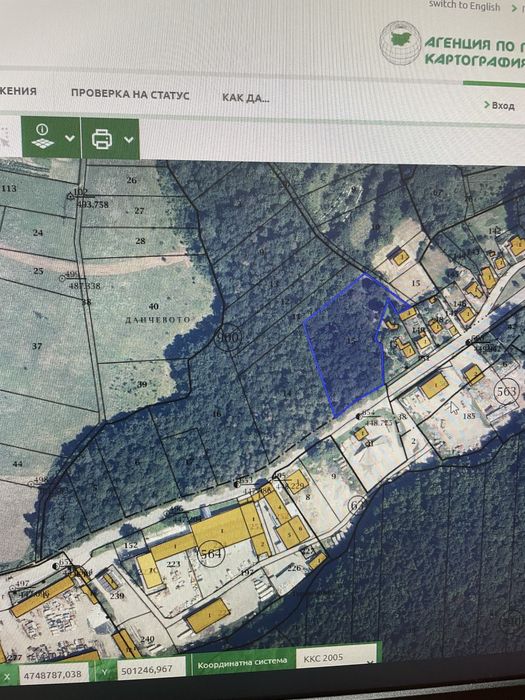Select parcel number 39 on map

pyautogui.click(x=142, y=384)
